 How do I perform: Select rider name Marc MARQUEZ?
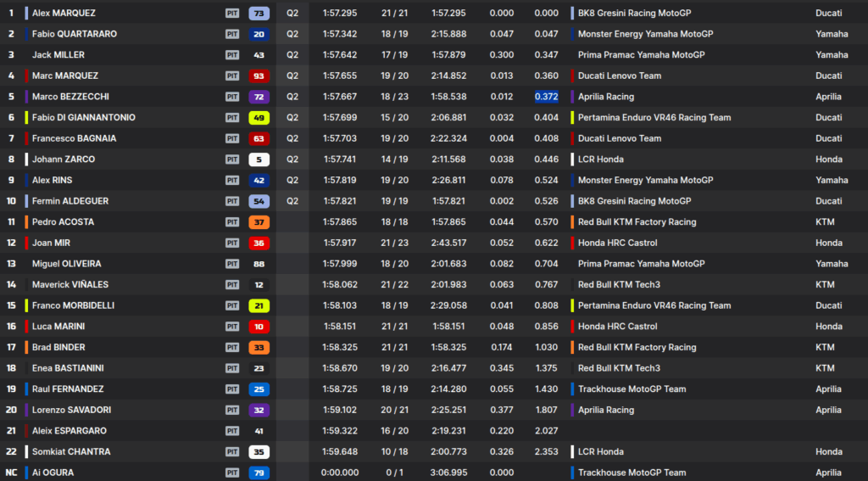[x=65, y=76]
